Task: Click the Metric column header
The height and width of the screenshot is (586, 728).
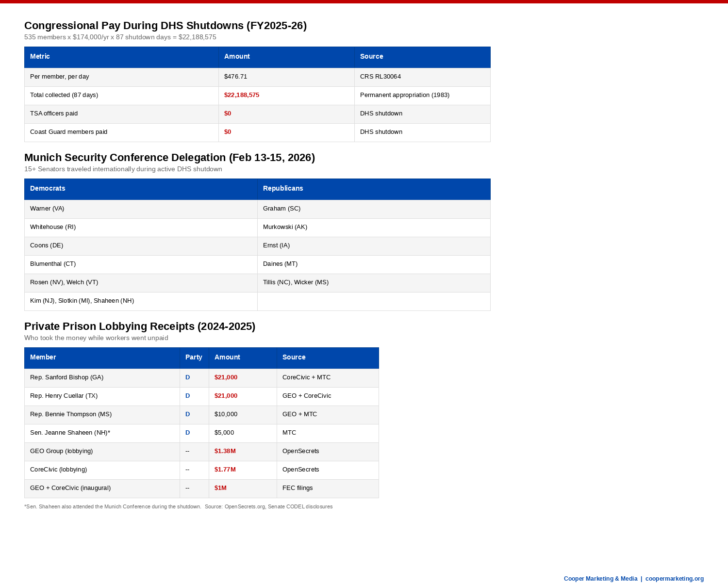Action: 121,57
